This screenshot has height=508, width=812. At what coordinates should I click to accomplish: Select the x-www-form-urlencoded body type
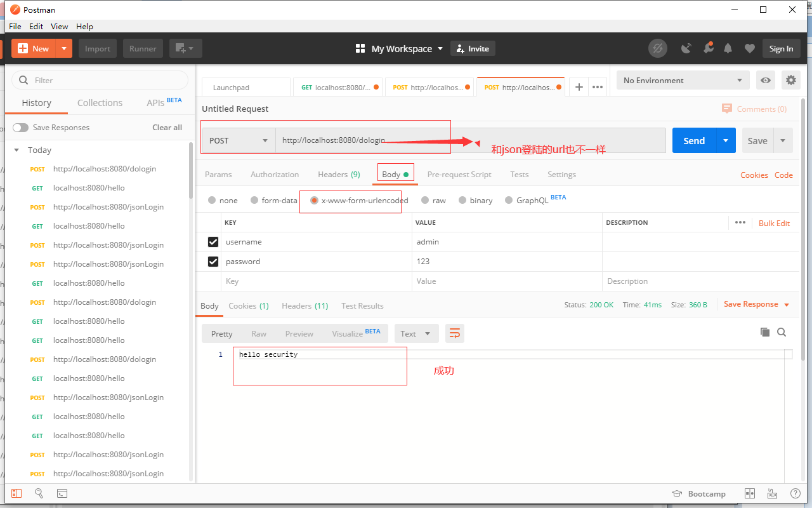315,200
